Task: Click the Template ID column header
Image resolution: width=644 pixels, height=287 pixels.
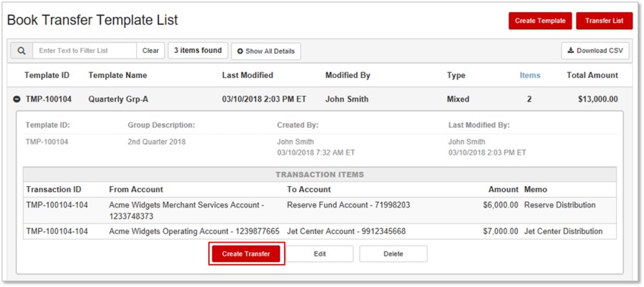Action: tap(47, 76)
